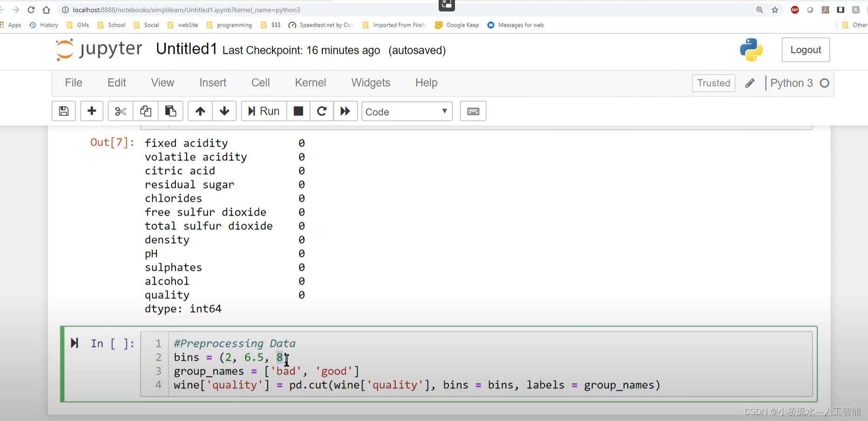Copy selected cells icon
Viewport: 868px width, 421px height.
pyautogui.click(x=146, y=111)
